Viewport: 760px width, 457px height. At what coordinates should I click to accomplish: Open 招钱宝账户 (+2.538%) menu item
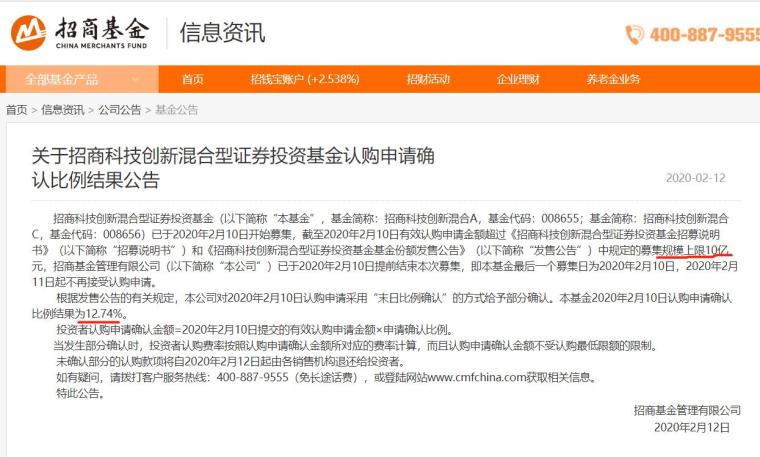point(305,79)
